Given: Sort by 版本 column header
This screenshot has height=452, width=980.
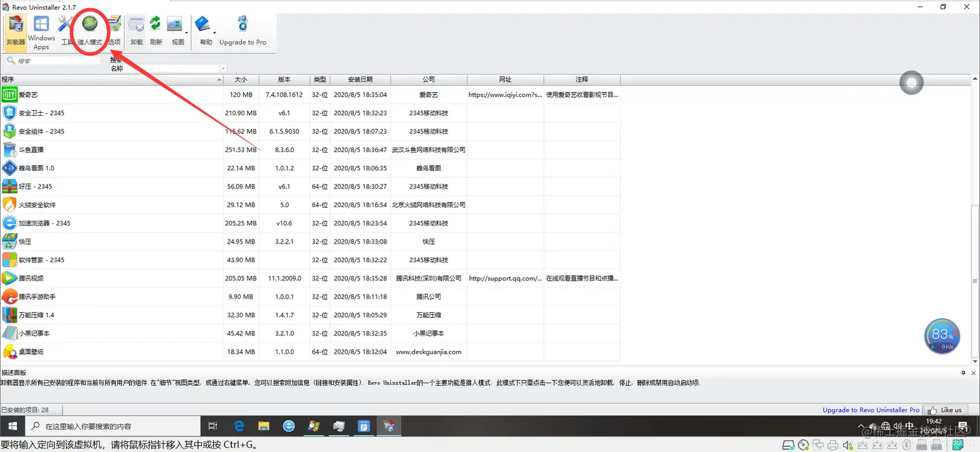Looking at the screenshot, I should [285, 80].
